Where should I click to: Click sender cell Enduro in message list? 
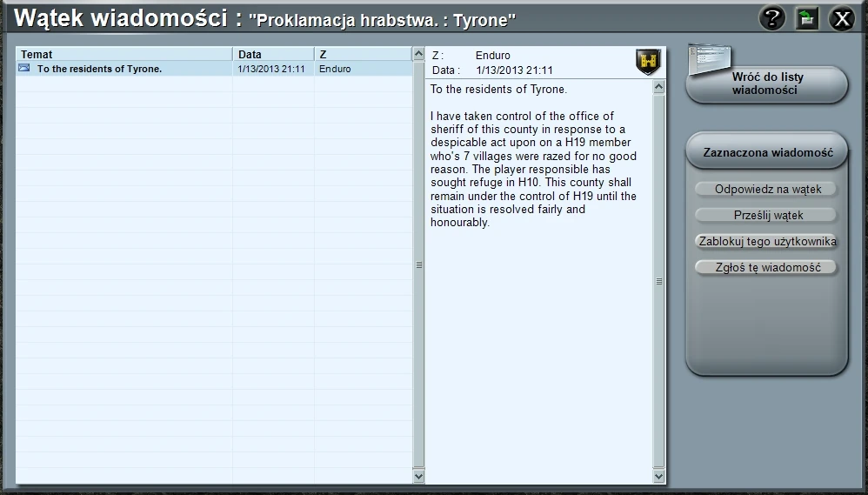(335, 69)
